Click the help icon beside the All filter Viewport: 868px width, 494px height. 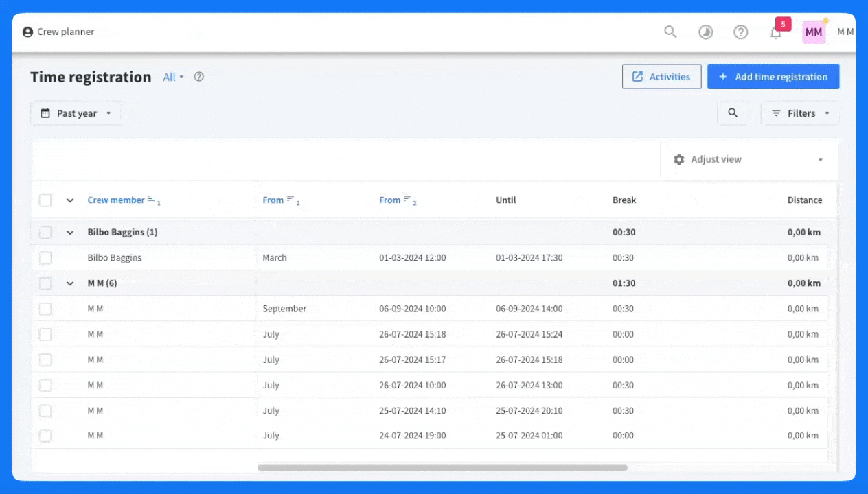click(199, 77)
